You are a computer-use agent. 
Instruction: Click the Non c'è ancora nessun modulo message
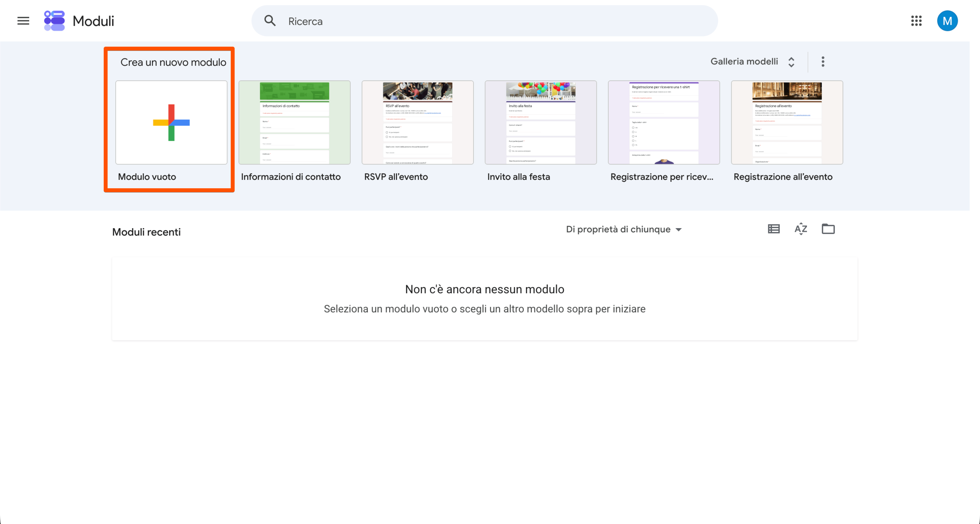pos(485,289)
